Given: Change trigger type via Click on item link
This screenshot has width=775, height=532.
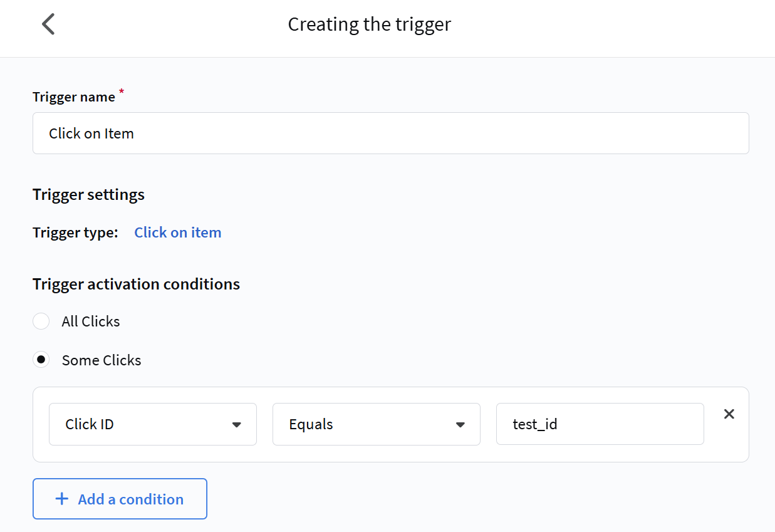Looking at the screenshot, I should point(177,232).
